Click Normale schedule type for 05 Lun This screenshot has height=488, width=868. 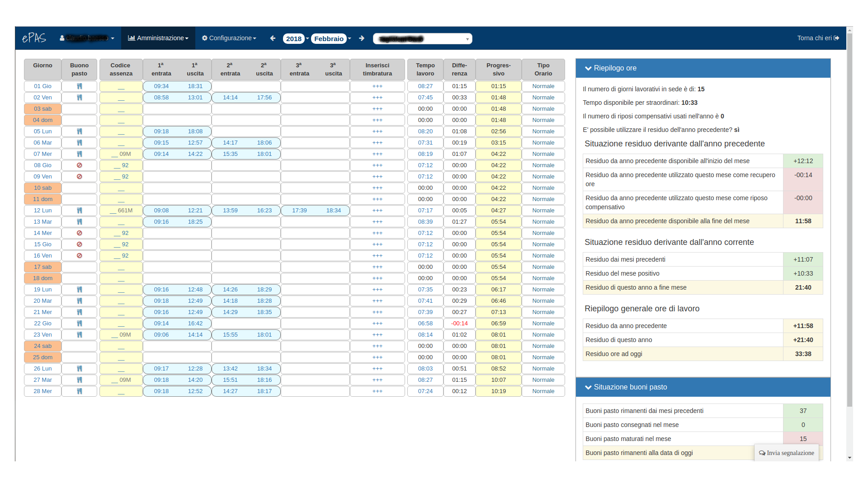543,131
